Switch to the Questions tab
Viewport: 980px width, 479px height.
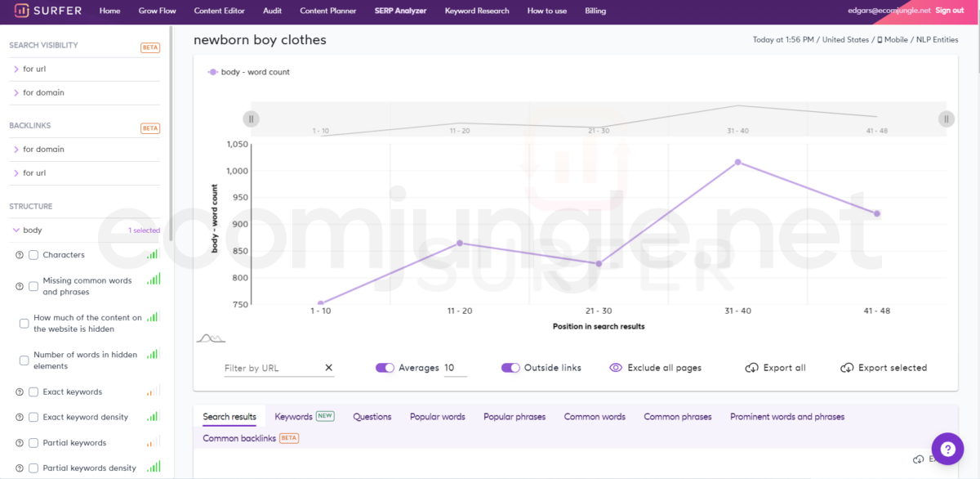coord(372,417)
